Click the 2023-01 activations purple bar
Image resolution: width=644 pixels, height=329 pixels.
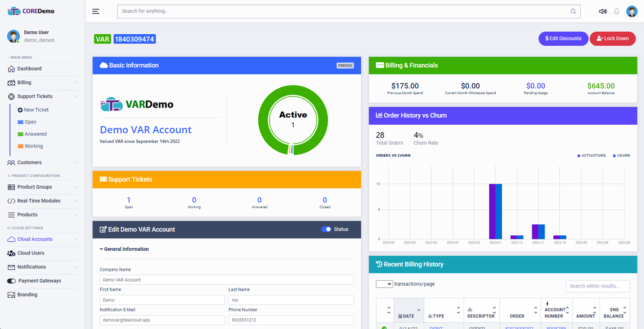[x=492, y=211]
